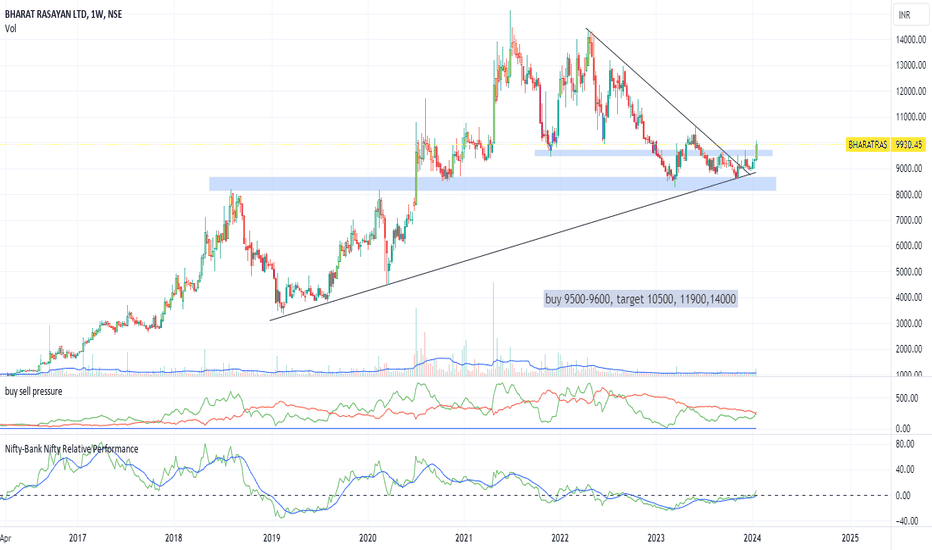Select the ascending trendline from 2019 low
This screenshot has height=550, width=932.
pos(511,247)
